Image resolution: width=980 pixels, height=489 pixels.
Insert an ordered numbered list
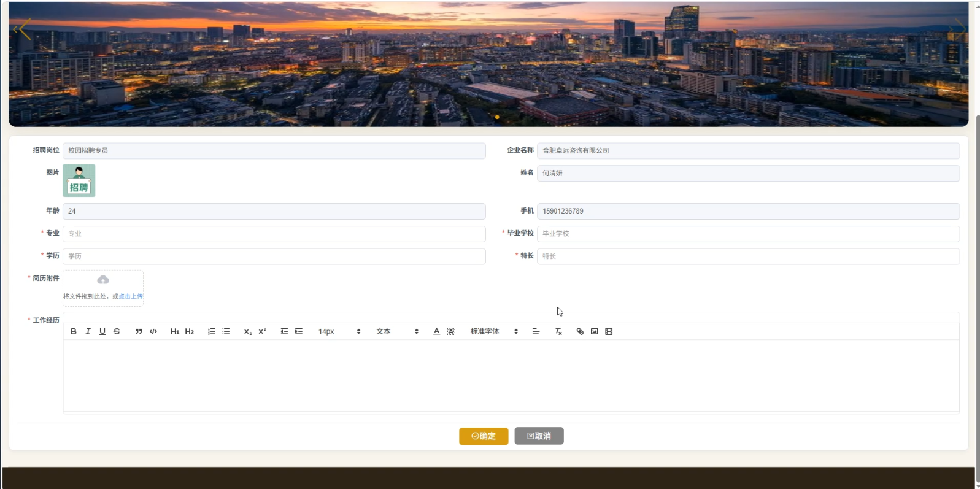click(x=212, y=331)
